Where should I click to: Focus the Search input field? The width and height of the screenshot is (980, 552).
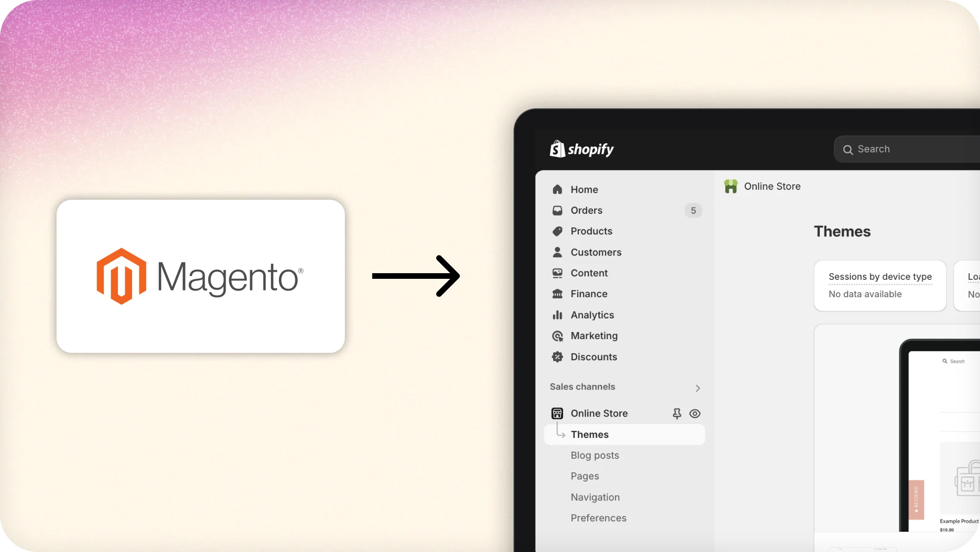click(x=906, y=149)
